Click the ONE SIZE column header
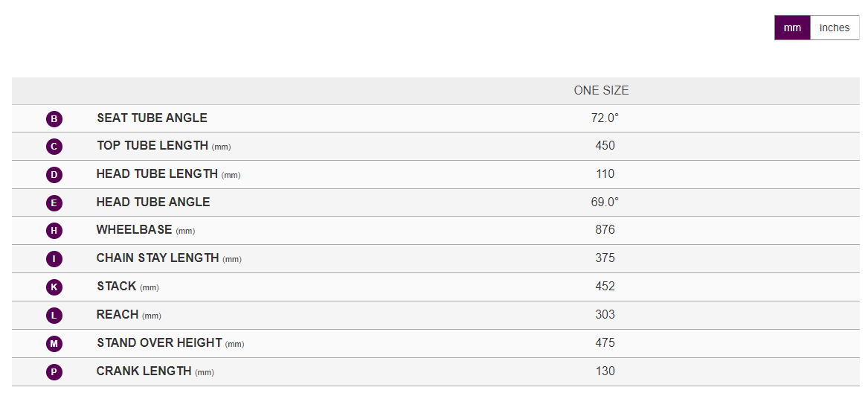 (x=601, y=91)
